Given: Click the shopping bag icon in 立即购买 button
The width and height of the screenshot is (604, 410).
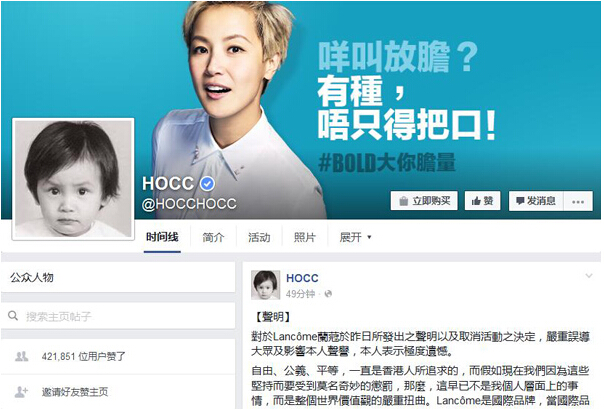Looking at the screenshot, I should (403, 201).
